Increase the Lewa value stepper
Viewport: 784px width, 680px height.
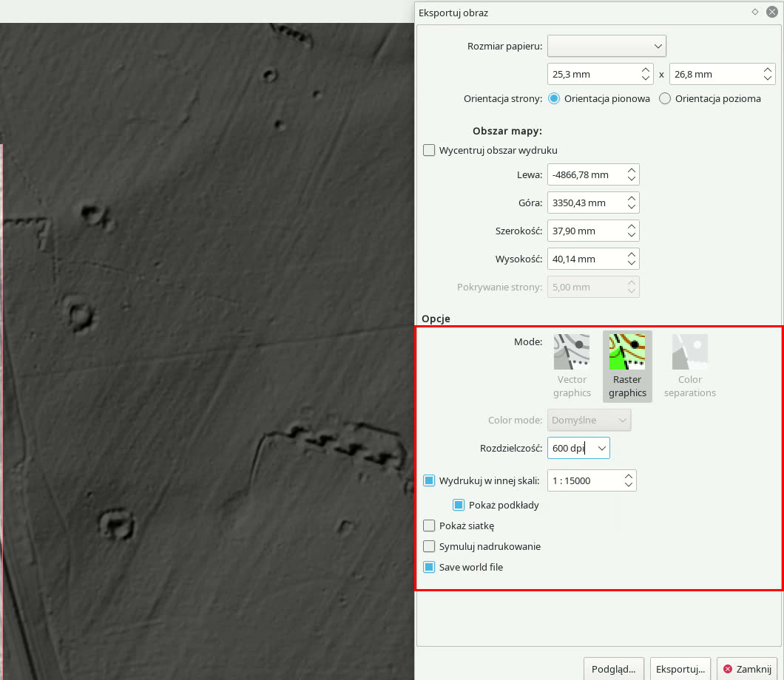point(632,171)
